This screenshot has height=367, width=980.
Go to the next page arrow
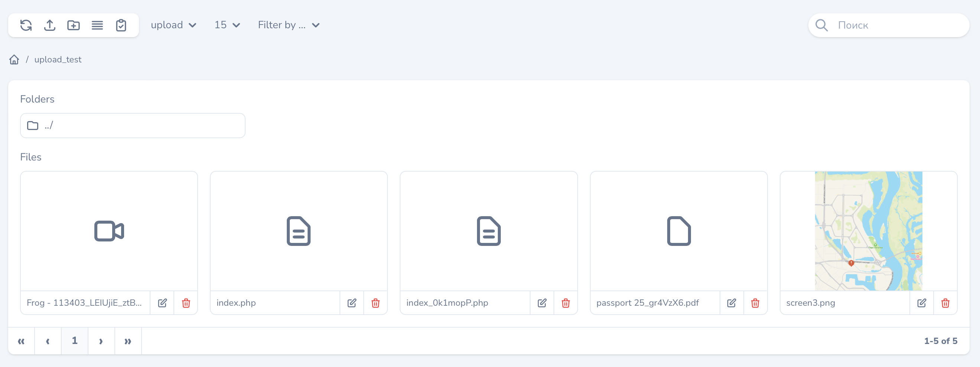tap(101, 341)
